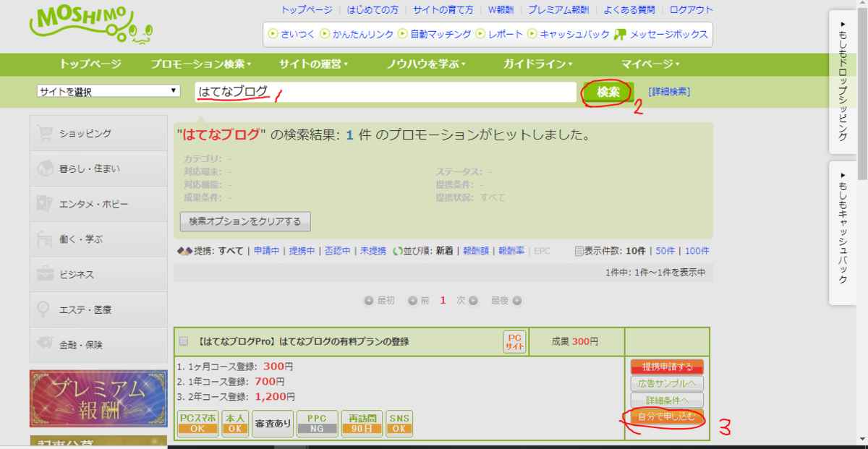Image resolution: width=868 pixels, height=449 pixels.
Task: Click PCスマホ OK badge
Action: click(x=197, y=423)
